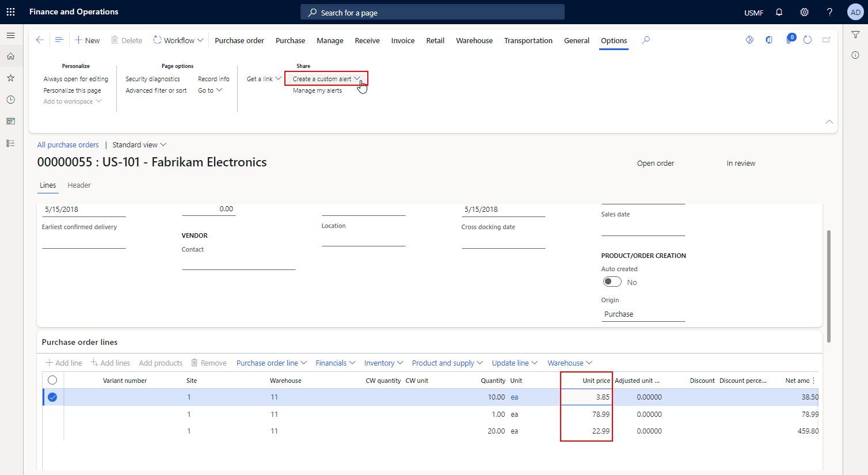Open document attachments icon with badge
Screen dimensions: 868x475
click(x=789, y=39)
